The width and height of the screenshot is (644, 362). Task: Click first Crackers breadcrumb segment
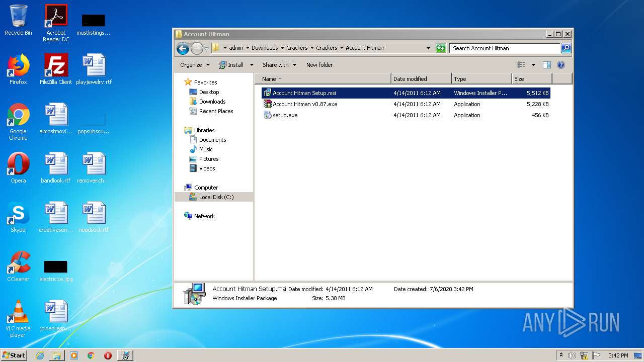(x=297, y=48)
